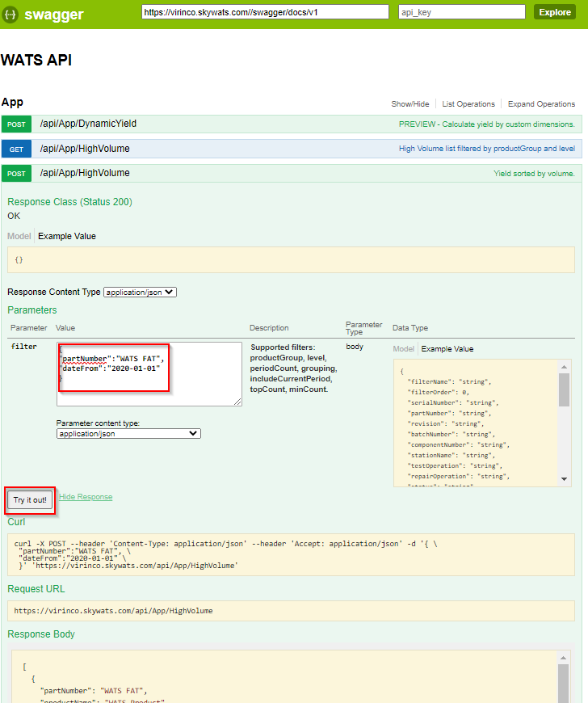Click the empty {} response example box
This screenshot has height=703, width=588.
point(291,259)
